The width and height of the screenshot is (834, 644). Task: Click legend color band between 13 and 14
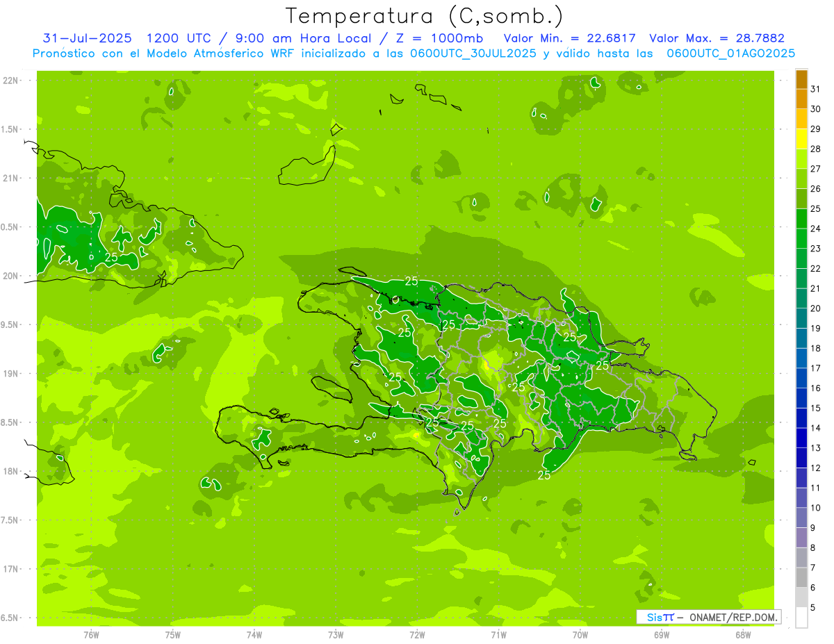[801, 438]
